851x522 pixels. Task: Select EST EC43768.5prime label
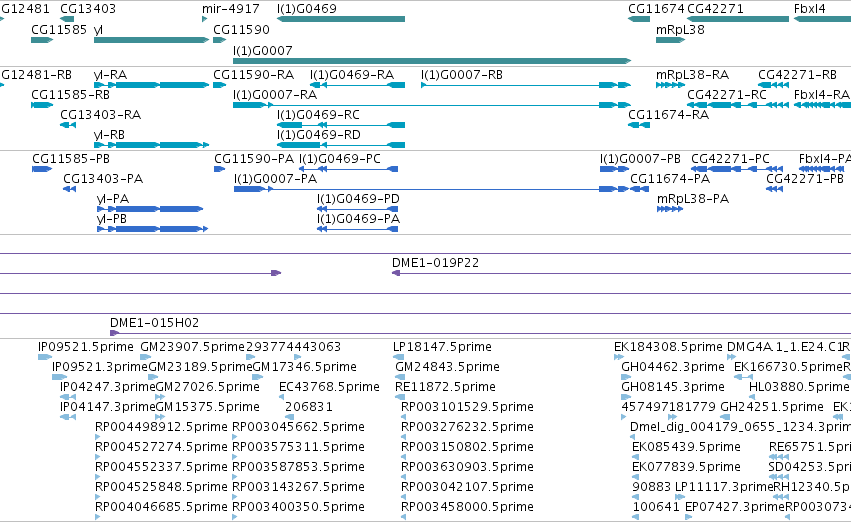[x=329, y=387]
